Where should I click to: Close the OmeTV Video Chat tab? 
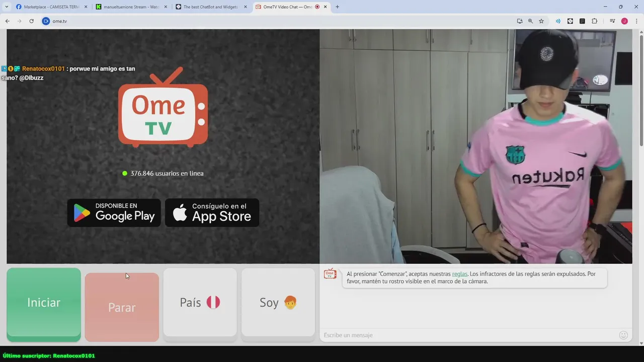326,7
